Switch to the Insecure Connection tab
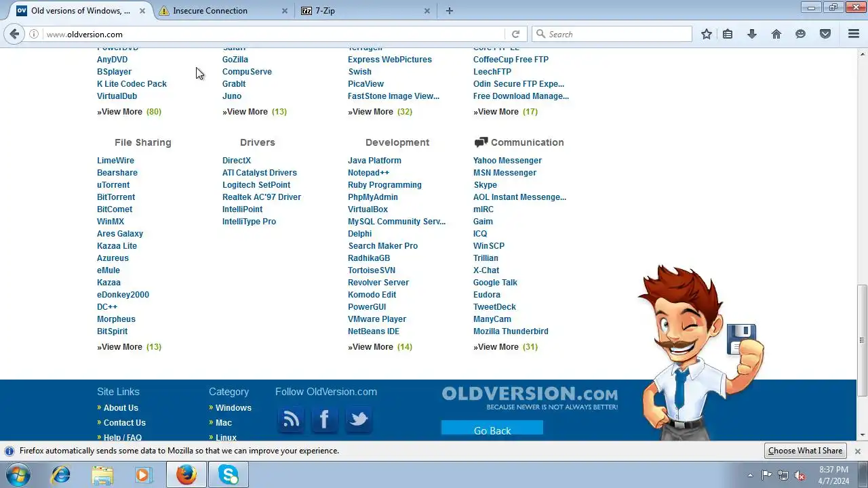The height and width of the screenshot is (488, 868). click(210, 11)
